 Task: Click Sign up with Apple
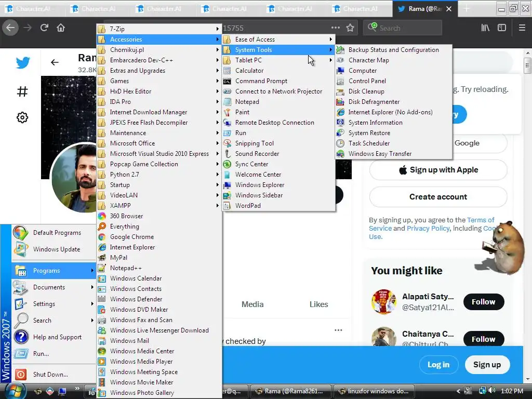pos(438,170)
